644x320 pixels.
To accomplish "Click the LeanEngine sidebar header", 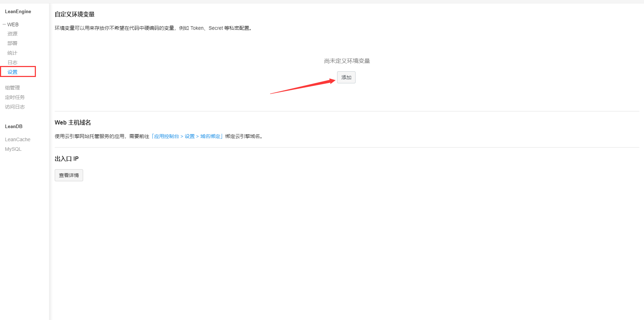I will [18, 11].
